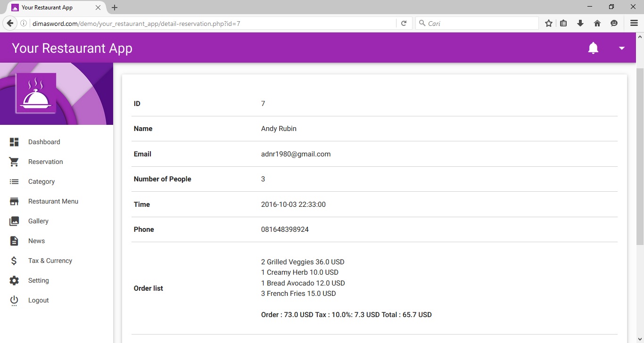Image resolution: width=644 pixels, height=343 pixels.
Task: Click the page vertical scrollbar
Action: [640, 155]
